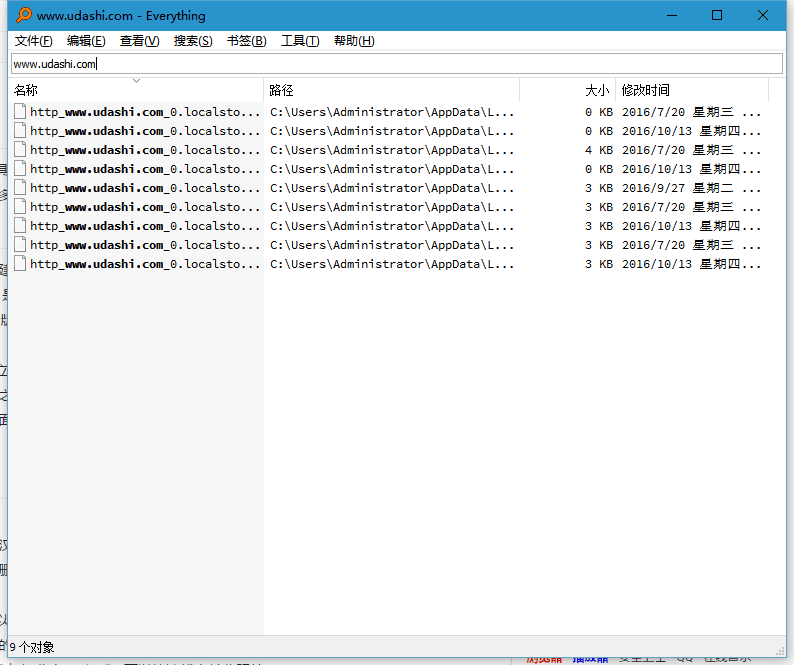Click file icon of the 4 KB result
This screenshot has width=794, height=665.
pyautogui.click(x=20, y=150)
